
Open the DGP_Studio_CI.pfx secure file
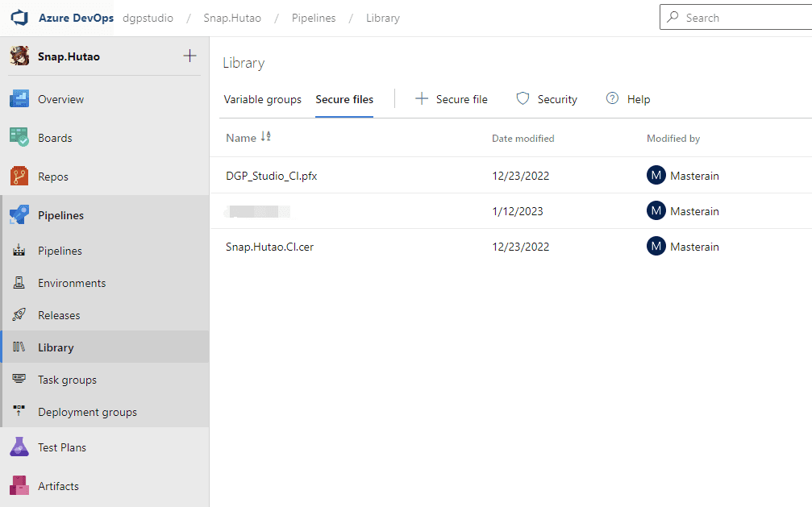pyautogui.click(x=272, y=176)
